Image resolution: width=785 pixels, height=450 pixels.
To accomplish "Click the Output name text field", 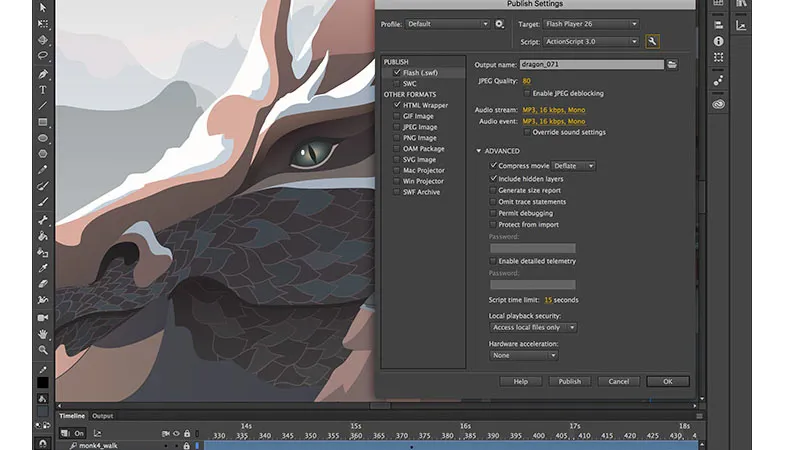I will (590, 64).
